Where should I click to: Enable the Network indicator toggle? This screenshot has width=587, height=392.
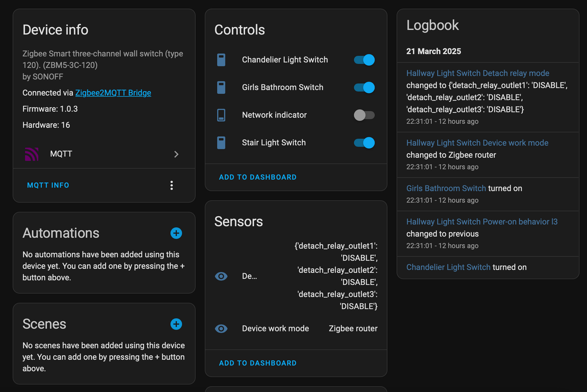tap(364, 115)
